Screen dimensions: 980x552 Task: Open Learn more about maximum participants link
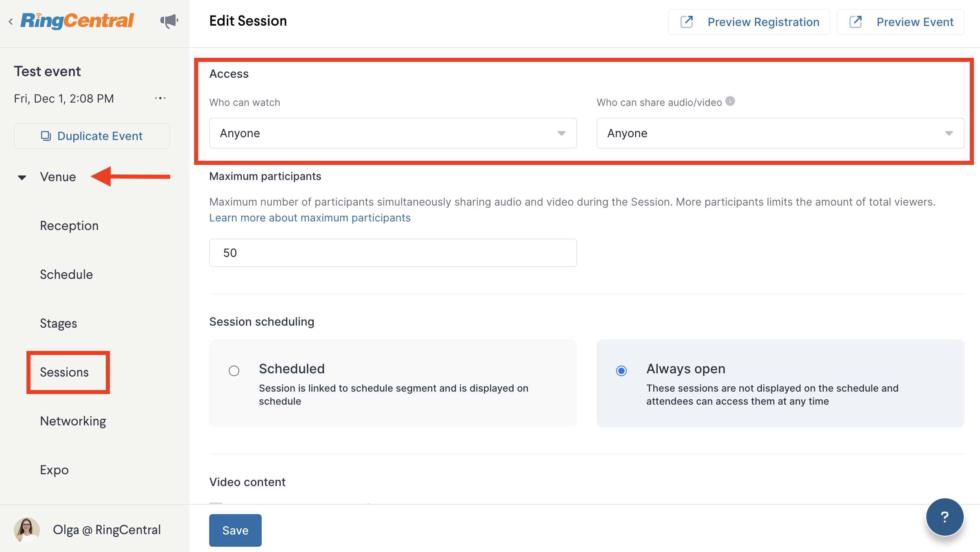310,218
